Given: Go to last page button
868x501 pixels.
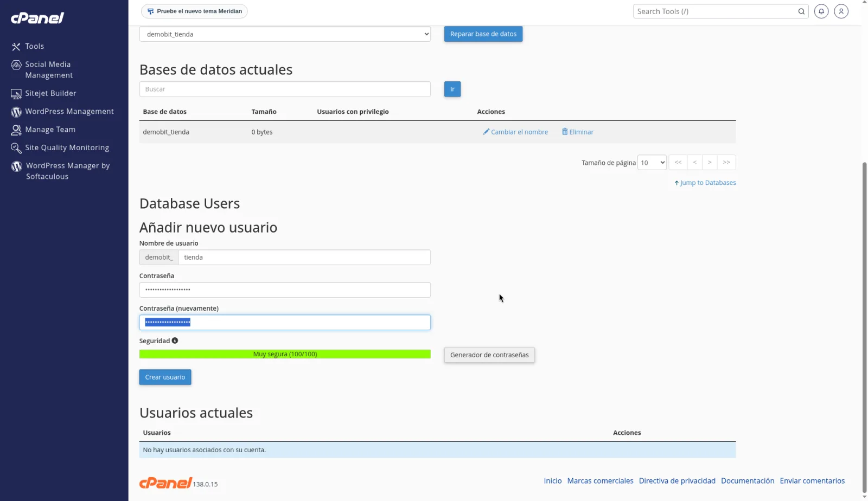Looking at the screenshot, I should (x=726, y=163).
